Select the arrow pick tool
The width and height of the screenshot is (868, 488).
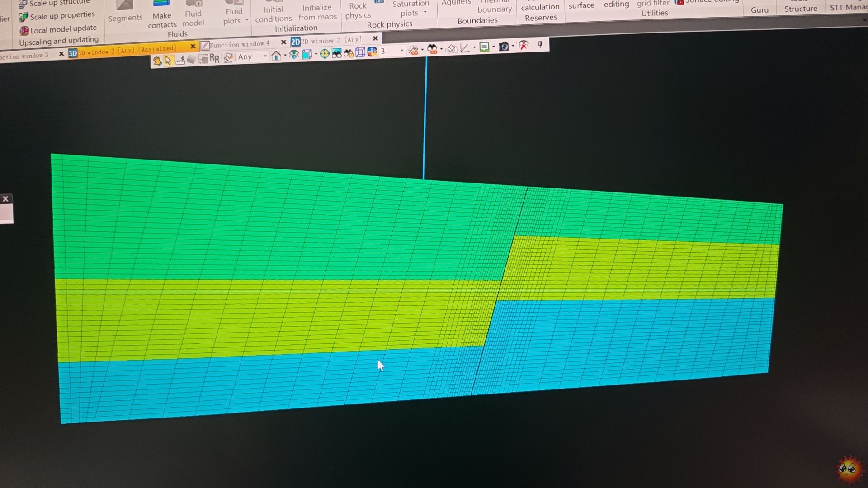(x=168, y=61)
